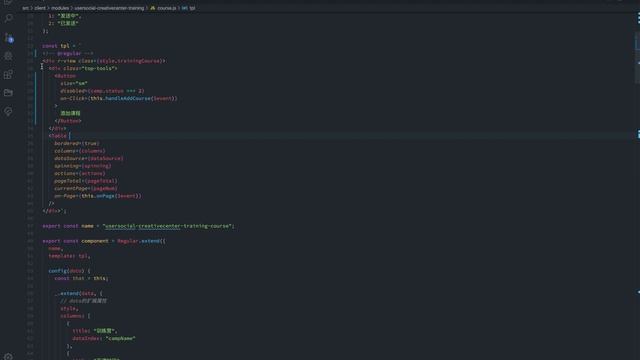Click the this.handleAddCourse($event) handler
This screenshot has width=640, height=360.
tap(133, 98)
